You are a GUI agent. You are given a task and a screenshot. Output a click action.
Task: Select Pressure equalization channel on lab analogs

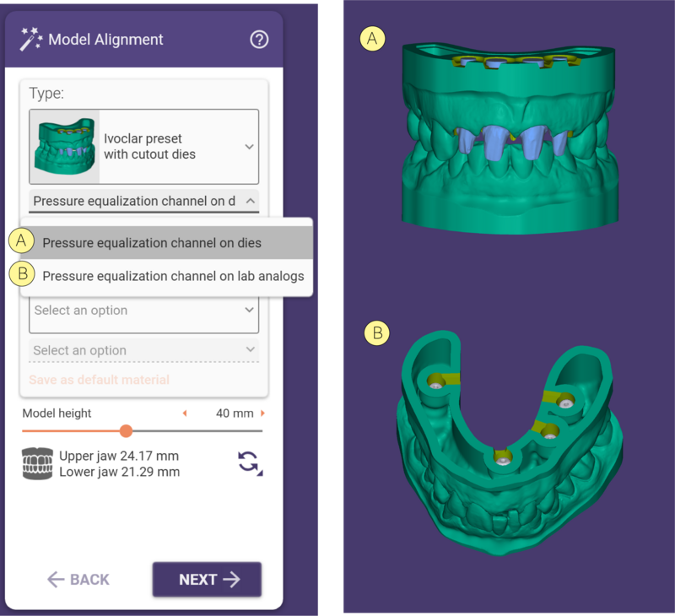pos(166,276)
